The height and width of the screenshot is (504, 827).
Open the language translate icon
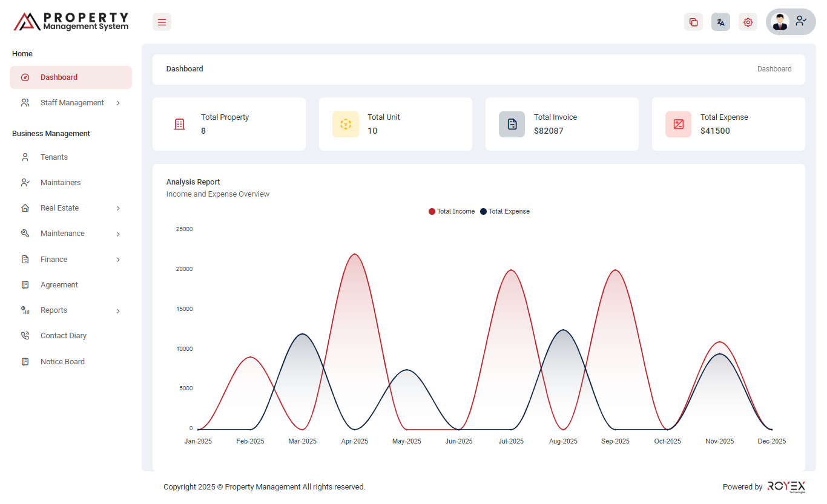[720, 22]
